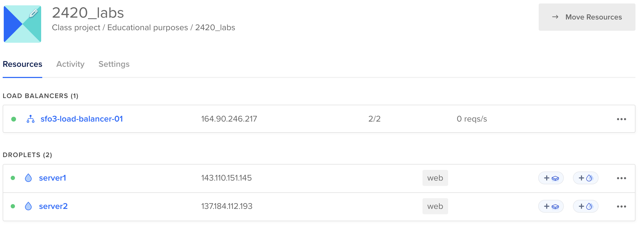644x226 pixels.
Task: Click the web tag on server1
Action: click(x=435, y=178)
